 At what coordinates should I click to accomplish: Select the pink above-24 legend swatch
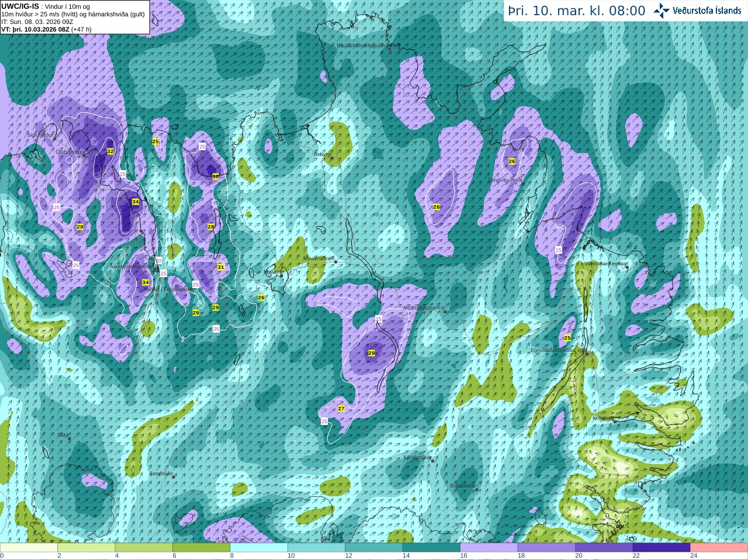719,548
